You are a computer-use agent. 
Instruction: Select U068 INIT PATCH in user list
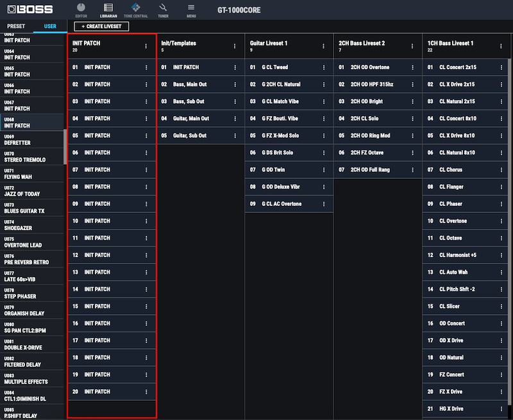tap(31, 122)
